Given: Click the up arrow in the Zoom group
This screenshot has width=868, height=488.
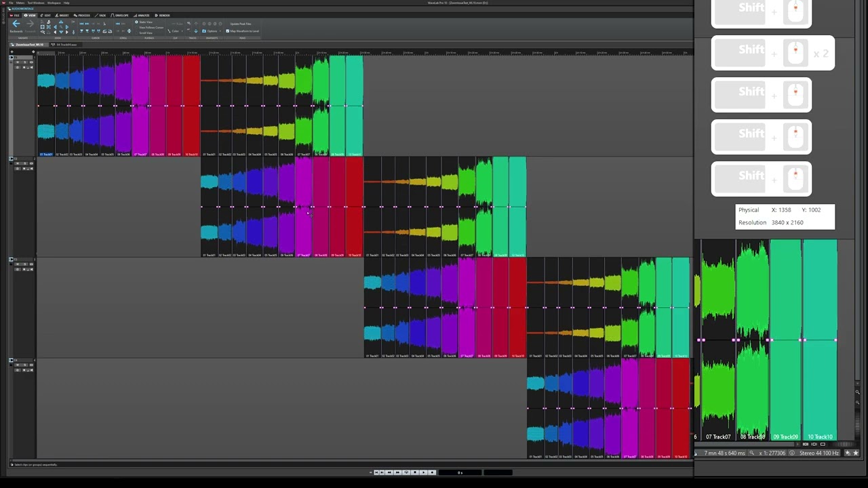Looking at the screenshot, I should pyautogui.click(x=61, y=22).
